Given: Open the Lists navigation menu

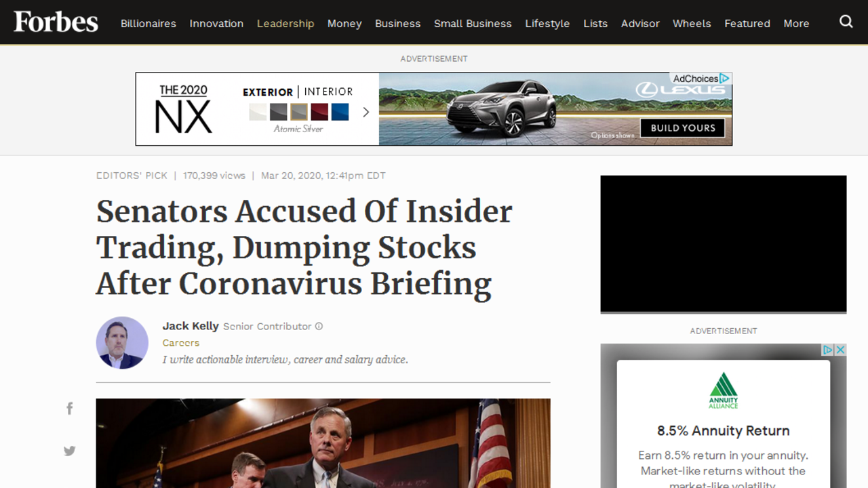Looking at the screenshot, I should point(595,23).
